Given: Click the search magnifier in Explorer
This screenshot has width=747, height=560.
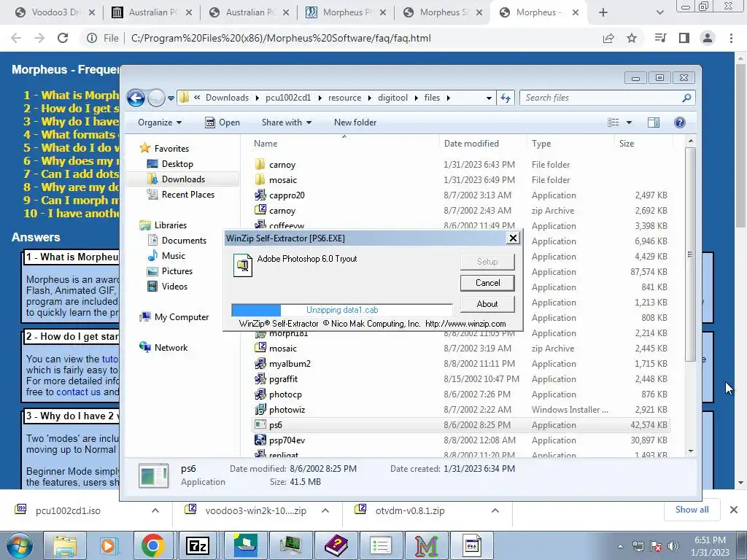Looking at the screenshot, I should [x=686, y=98].
